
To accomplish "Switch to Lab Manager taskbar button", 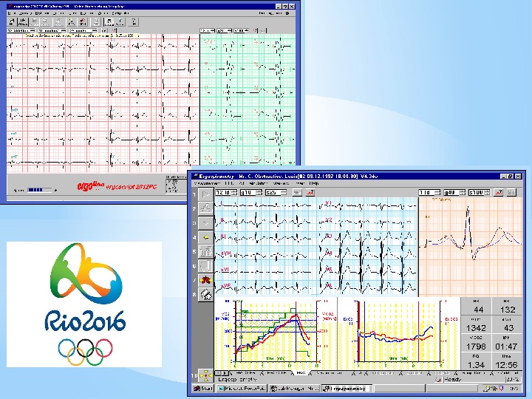I will (x=294, y=388).
